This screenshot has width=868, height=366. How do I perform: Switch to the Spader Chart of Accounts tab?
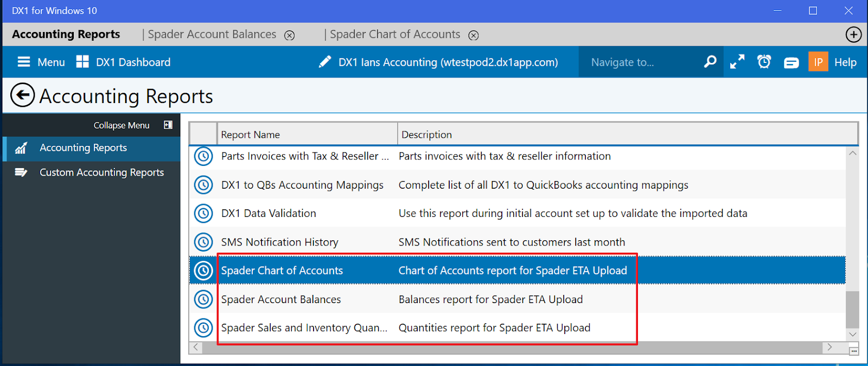(395, 34)
